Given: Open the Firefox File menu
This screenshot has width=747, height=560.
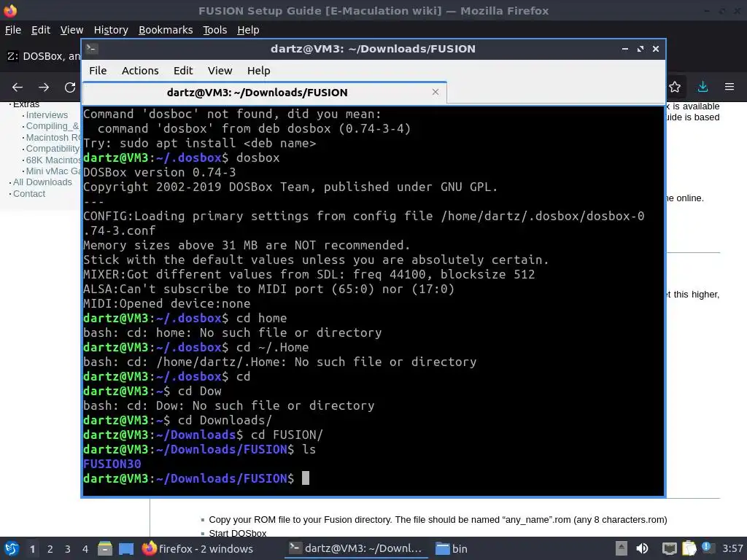Looking at the screenshot, I should [13, 30].
